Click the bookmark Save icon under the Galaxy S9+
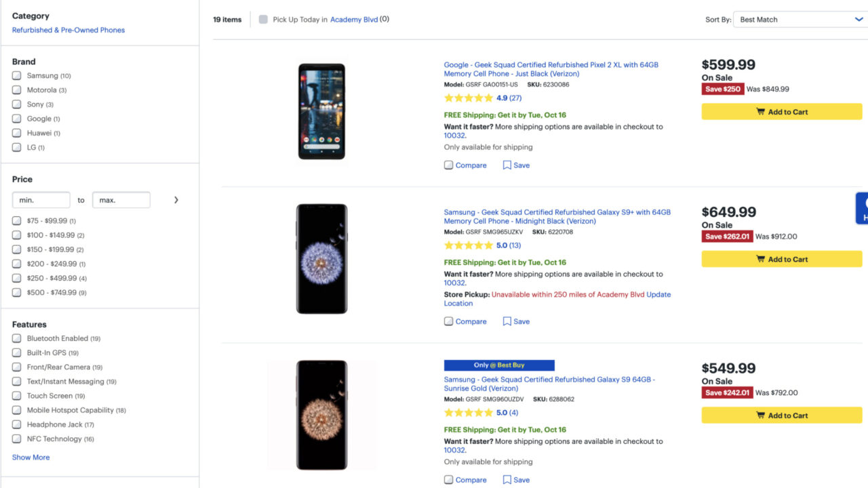This screenshot has height=488, width=868. click(x=507, y=321)
